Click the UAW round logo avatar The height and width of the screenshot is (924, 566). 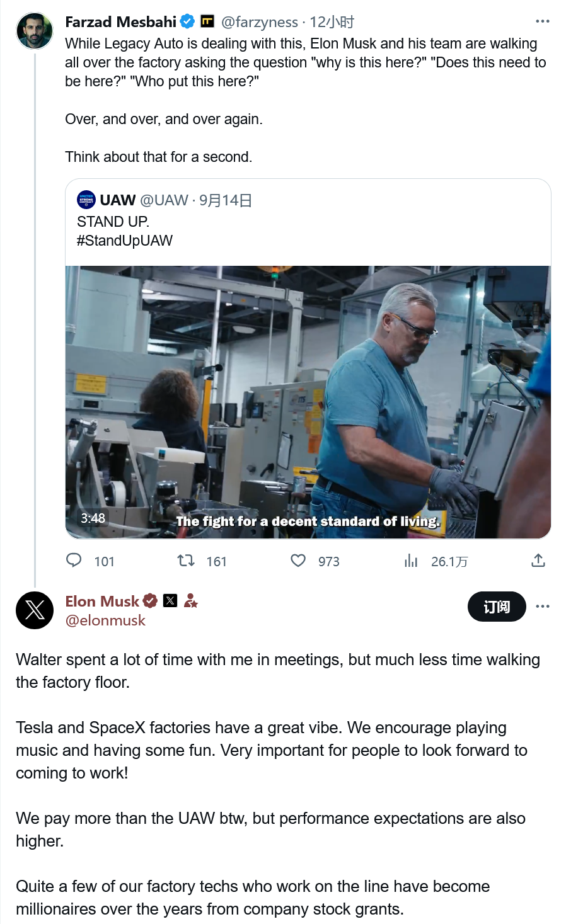pyautogui.click(x=86, y=200)
